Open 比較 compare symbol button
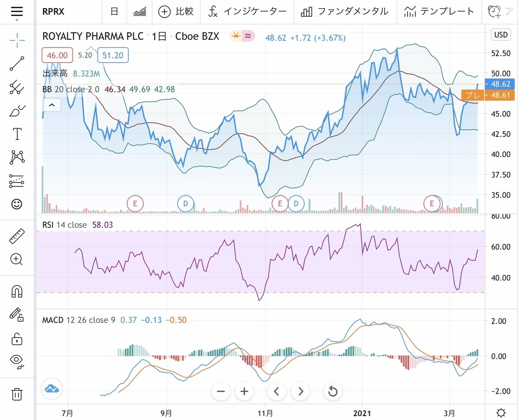Screen dimensions: 518x420 (176, 12)
